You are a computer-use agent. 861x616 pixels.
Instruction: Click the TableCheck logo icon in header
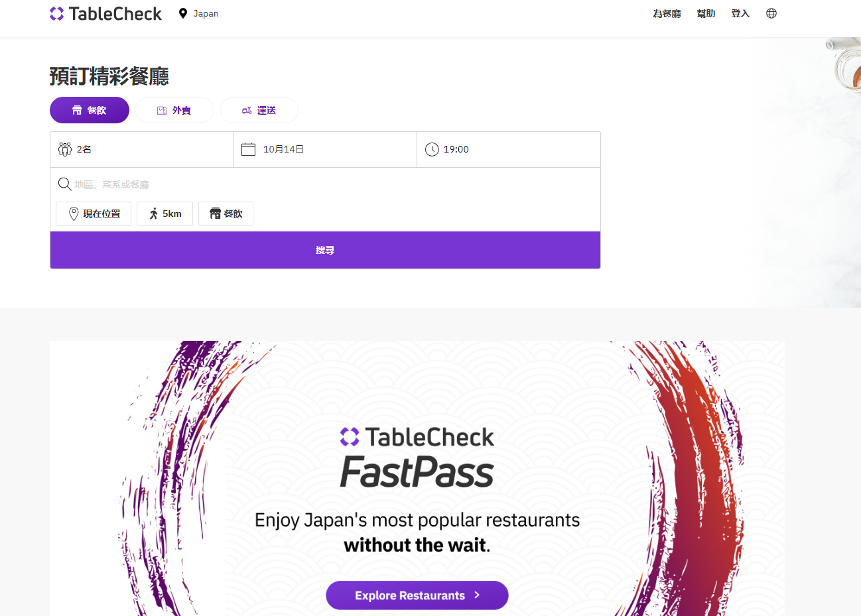click(x=57, y=13)
